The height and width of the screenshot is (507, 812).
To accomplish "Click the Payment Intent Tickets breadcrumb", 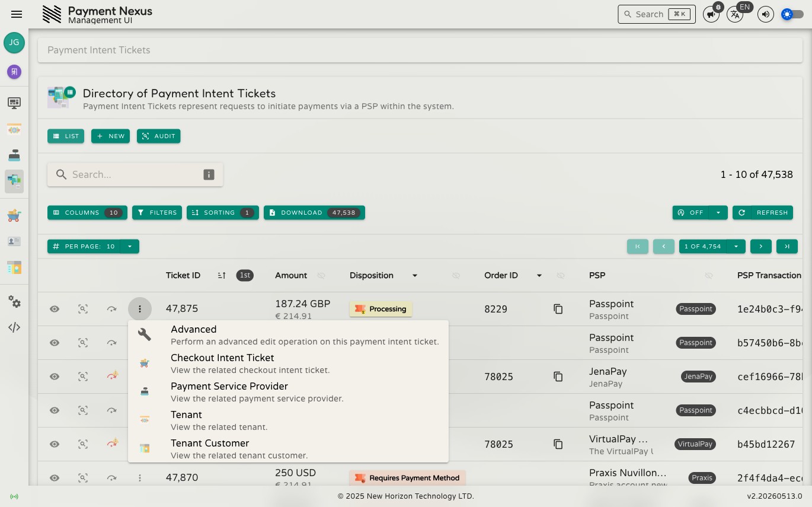I will pos(99,50).
